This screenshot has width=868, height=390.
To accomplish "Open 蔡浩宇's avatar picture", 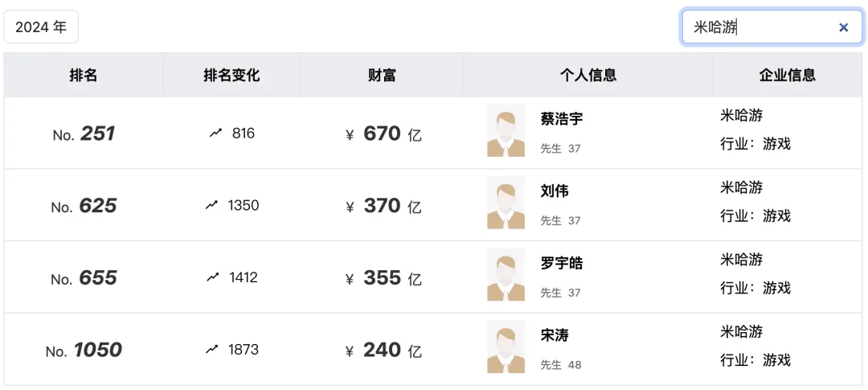I will pyautogui.click(x=506, y=131).
